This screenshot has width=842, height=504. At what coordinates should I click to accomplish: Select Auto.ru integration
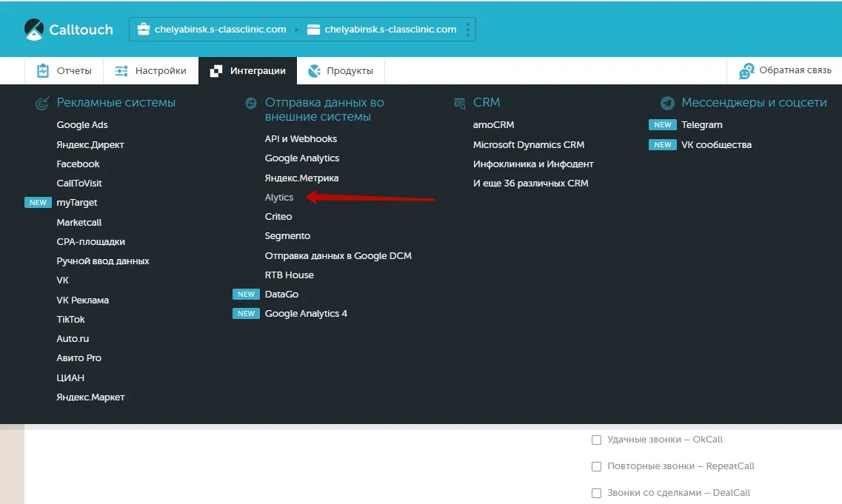click(x=73, y=339)
